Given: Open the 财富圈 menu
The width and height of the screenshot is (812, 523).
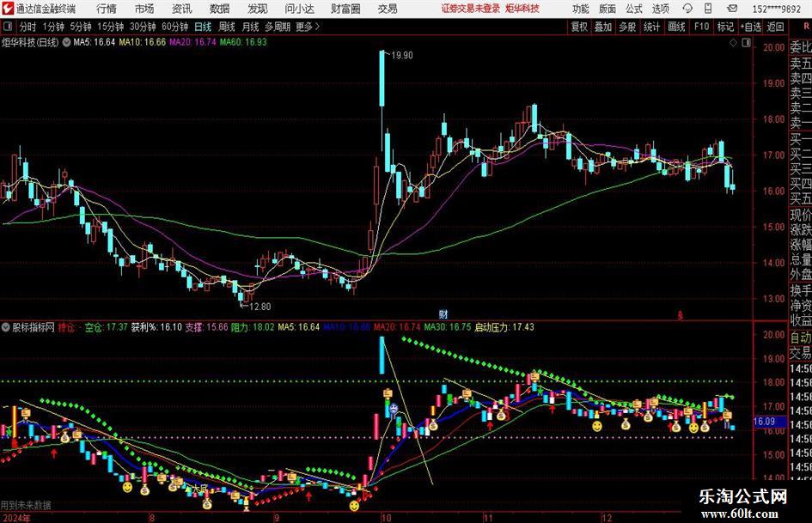Looking at the screenshot, I should [x=345, y=9].
